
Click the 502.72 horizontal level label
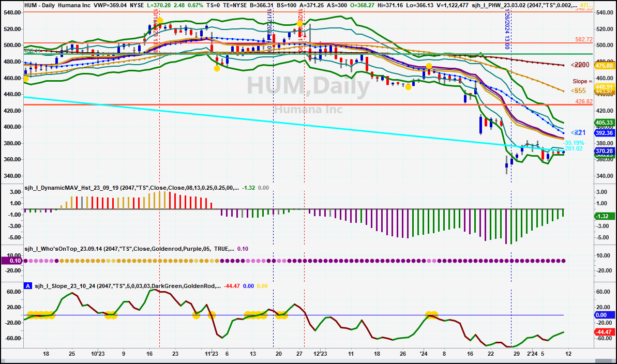click(x=583, y=39)
